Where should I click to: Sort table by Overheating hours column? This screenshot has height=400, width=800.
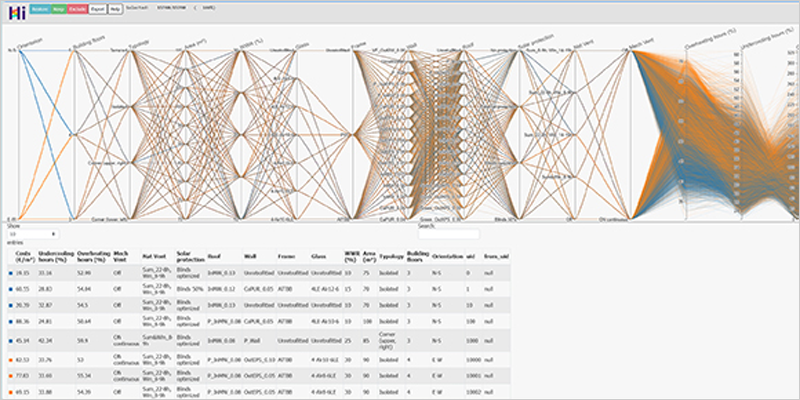click(x=93, y=257)
